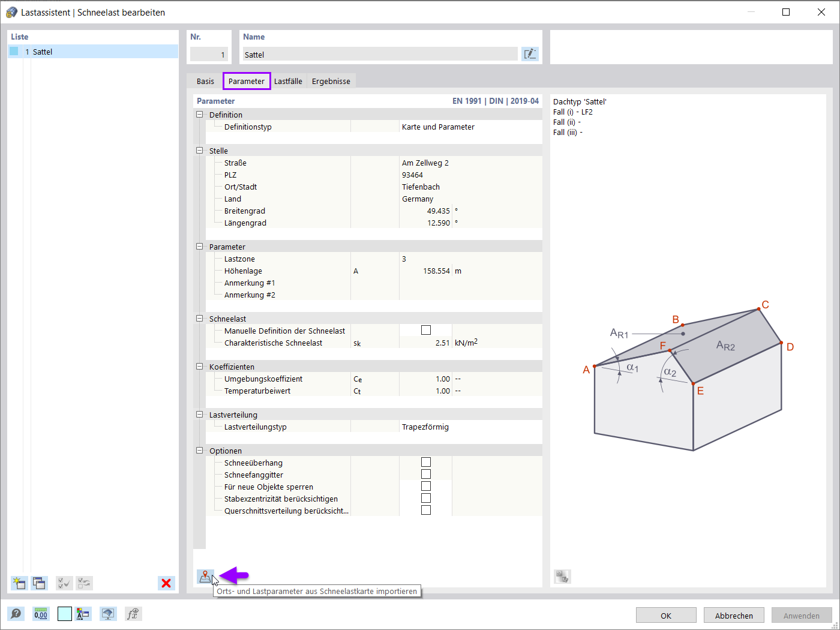Enable Manuelle Definition der Schneelast

point(426,330)
